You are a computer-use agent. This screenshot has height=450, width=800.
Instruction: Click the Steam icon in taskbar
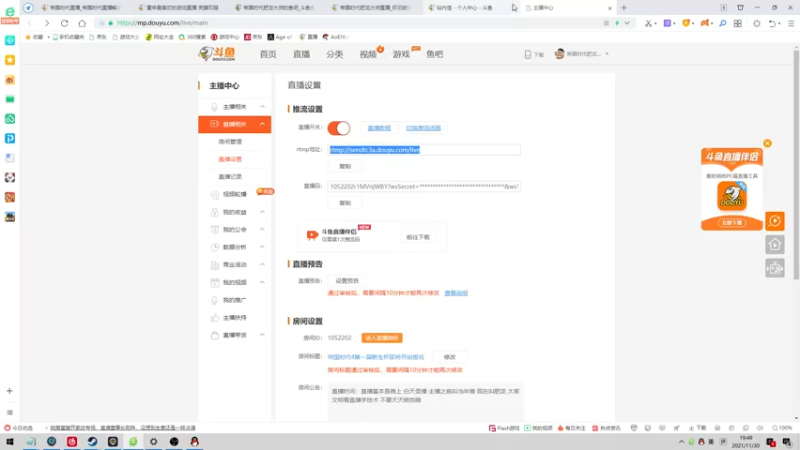(x=92, y=442)
